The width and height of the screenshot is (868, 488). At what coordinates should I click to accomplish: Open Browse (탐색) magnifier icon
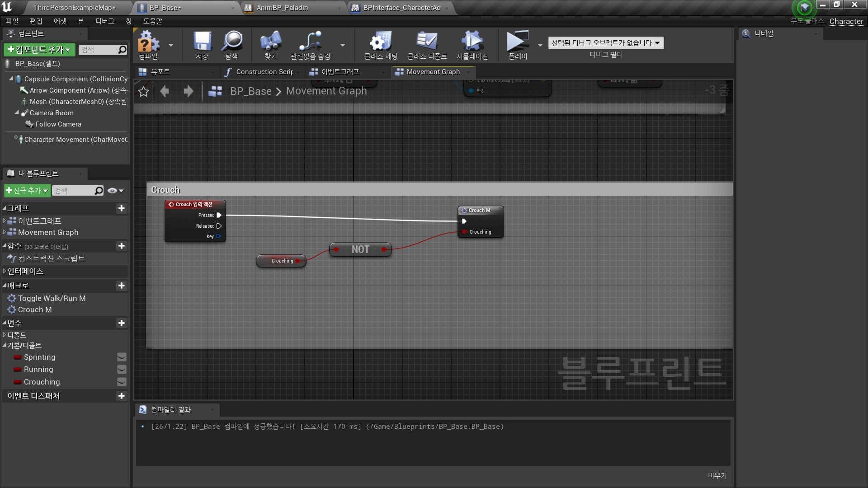(x=232, y=42)
